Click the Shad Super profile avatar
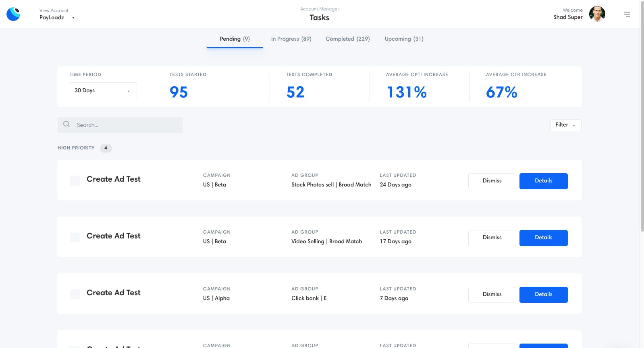The height and width of the screenshot is (348, 644). (x=597, y=14)
